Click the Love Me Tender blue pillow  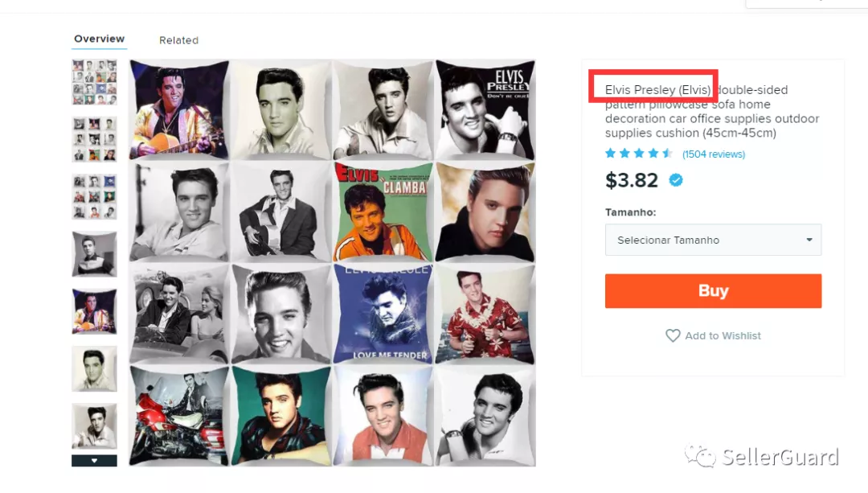[382, 314]
